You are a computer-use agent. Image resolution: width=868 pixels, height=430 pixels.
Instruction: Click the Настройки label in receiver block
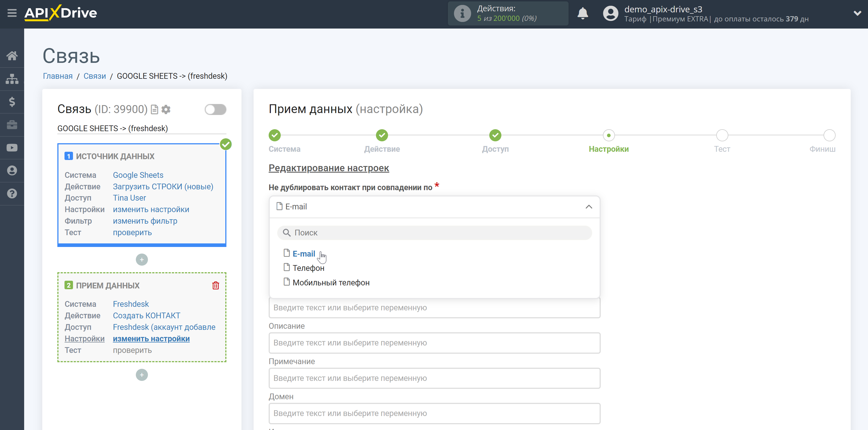click(x=84, y=339)
